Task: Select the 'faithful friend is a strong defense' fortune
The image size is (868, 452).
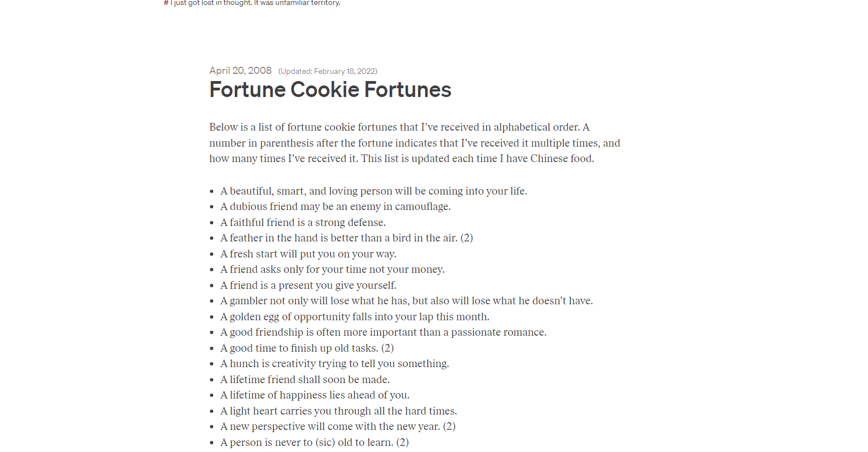Action: (303, 223)
